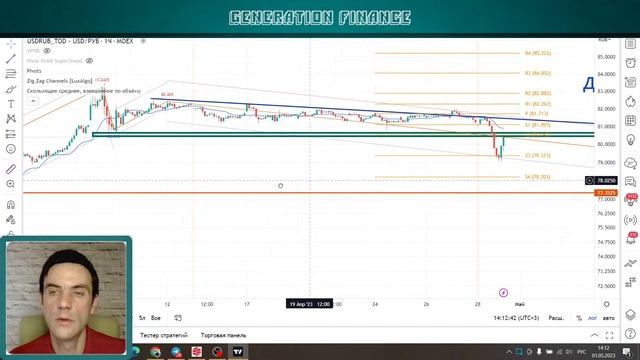Viewport: 640px width, 360px height.
Task: Toggle lock-all-drawings pencil icon
Action: coord(11,220)
